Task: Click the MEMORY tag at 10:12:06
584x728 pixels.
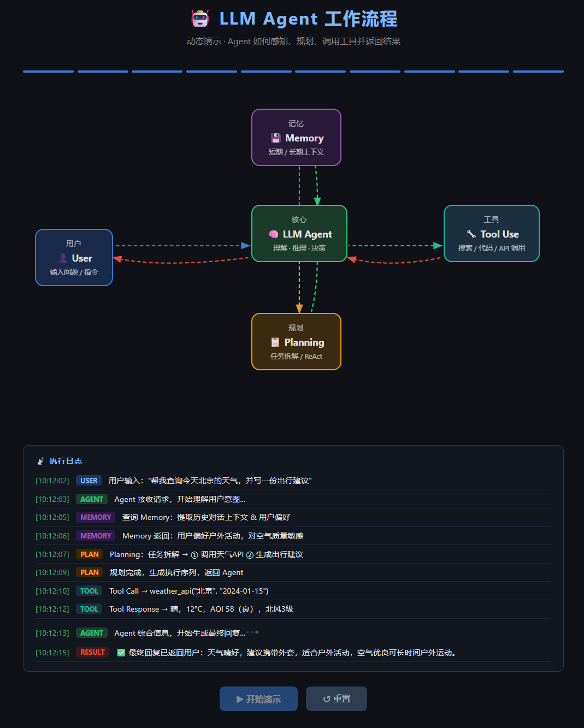Action: pyautogui.click(x=96, y=536)
